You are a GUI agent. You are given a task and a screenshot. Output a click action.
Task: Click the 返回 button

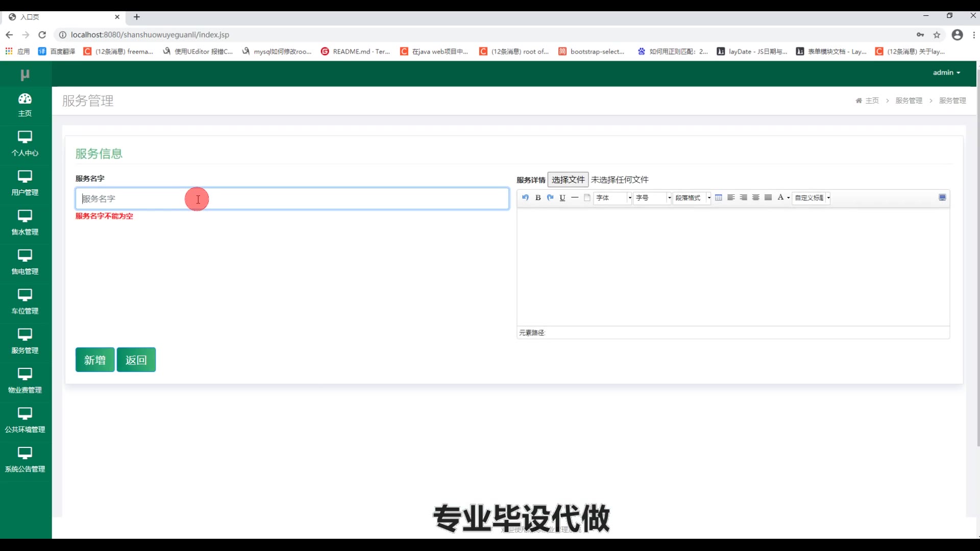click(136, 360)
